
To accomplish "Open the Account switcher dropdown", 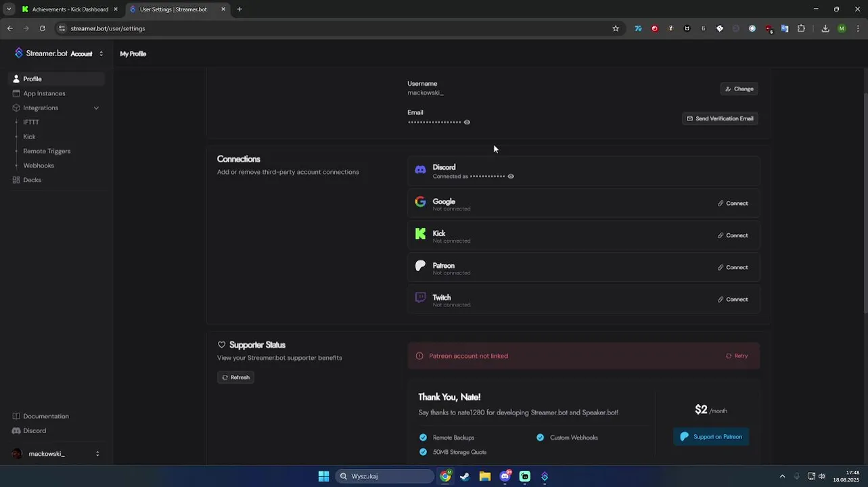I will [x=101, y=53].
